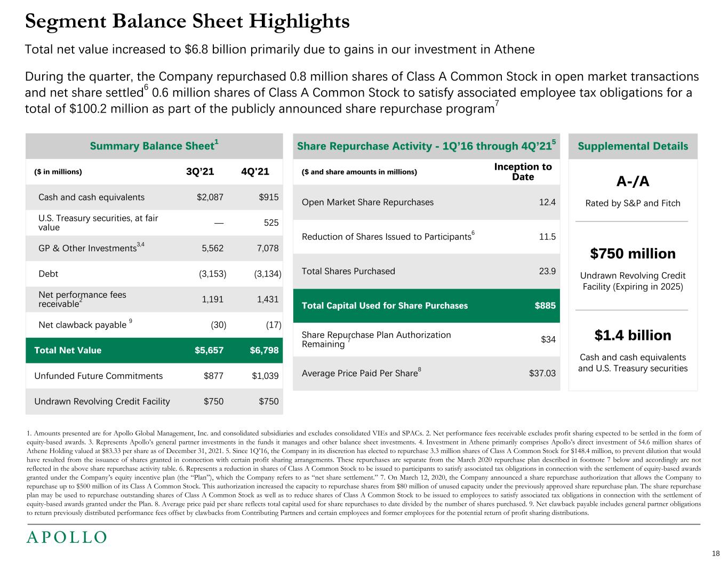Click page number 18 in the corner
Viewport: 728px width, 563px height.
click(716, 553)
